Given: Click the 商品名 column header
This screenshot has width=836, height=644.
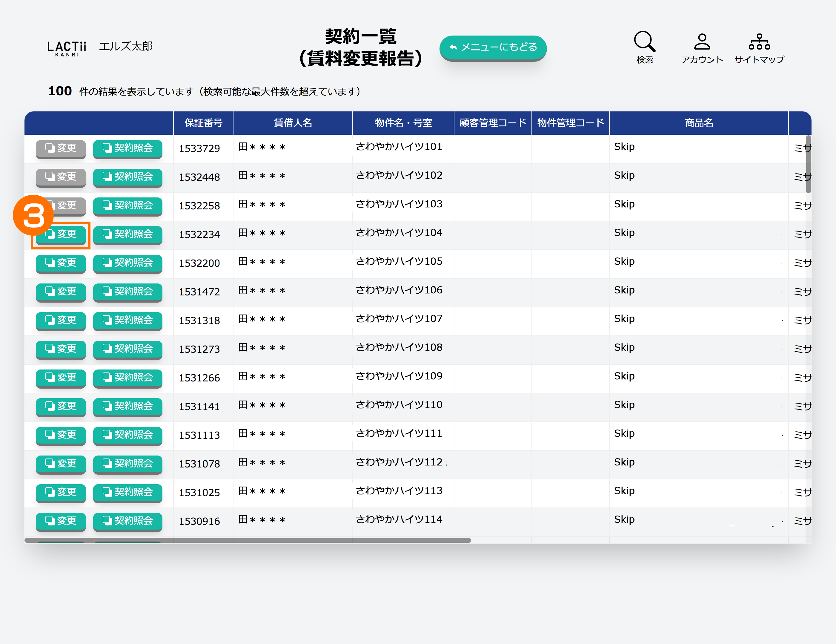Looking at the screenshot, I should (699, 123).
